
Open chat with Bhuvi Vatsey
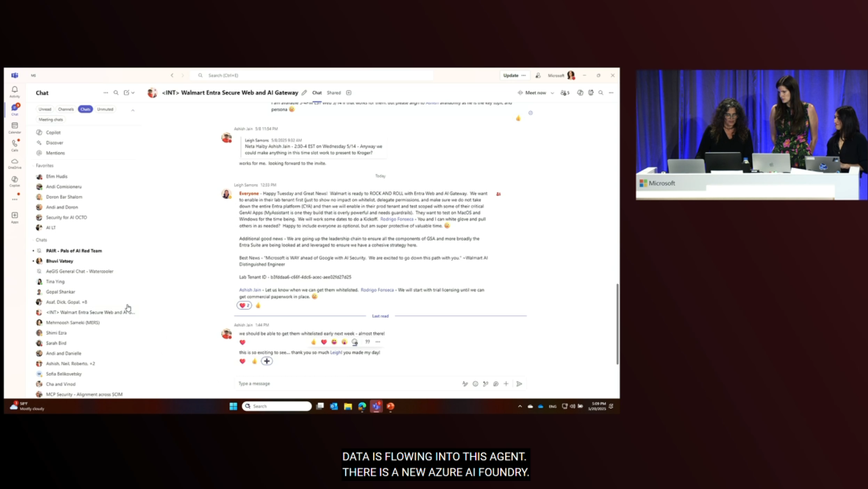[60, 261]
